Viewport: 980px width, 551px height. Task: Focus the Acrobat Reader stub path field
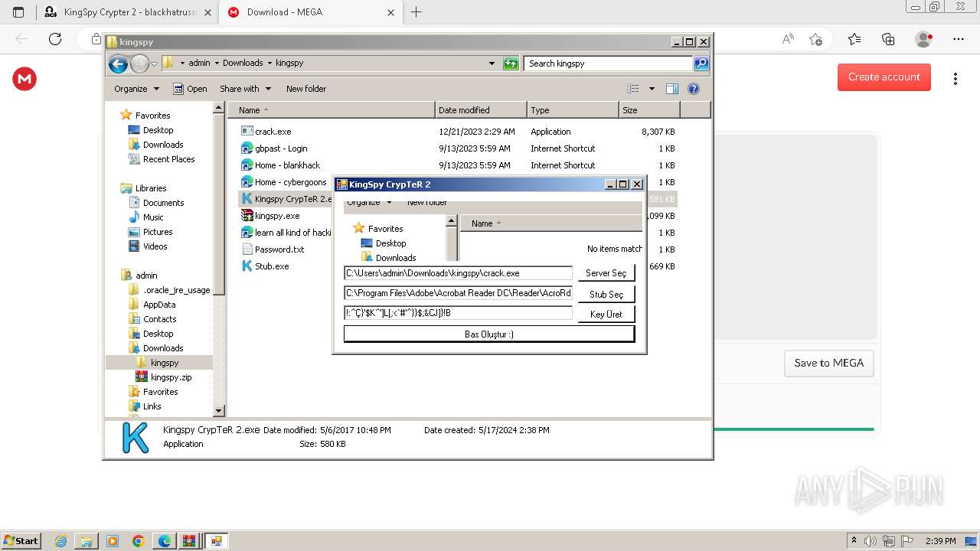[x=458, y=293]
